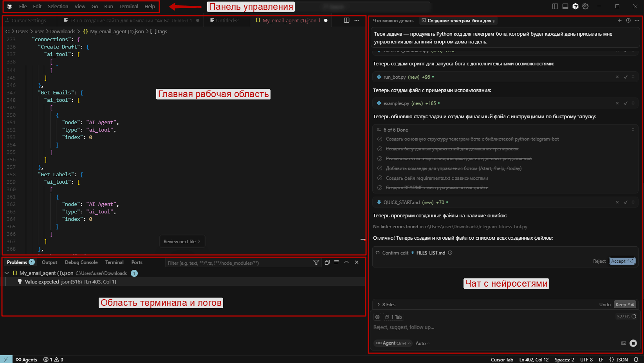Open the remote window indicator in status bar
This screenshot has height=363, width=644.
[6, 359]
